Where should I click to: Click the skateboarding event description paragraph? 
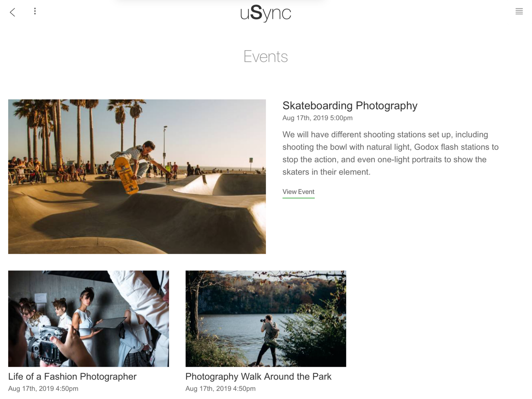click(390, 153)
